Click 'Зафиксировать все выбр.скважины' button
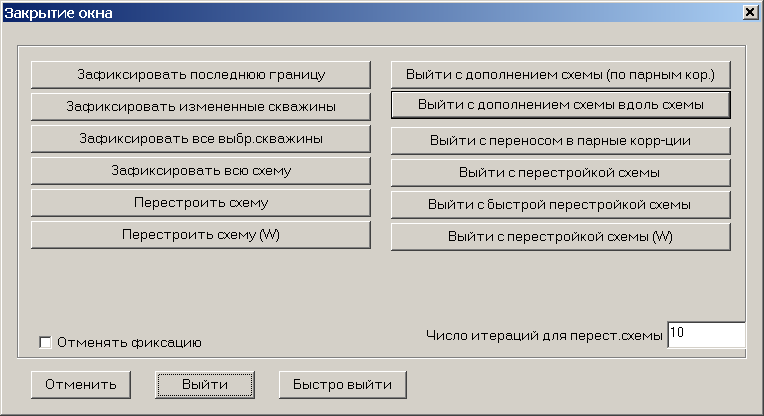The image size is (764, 416). coord(201,139)
